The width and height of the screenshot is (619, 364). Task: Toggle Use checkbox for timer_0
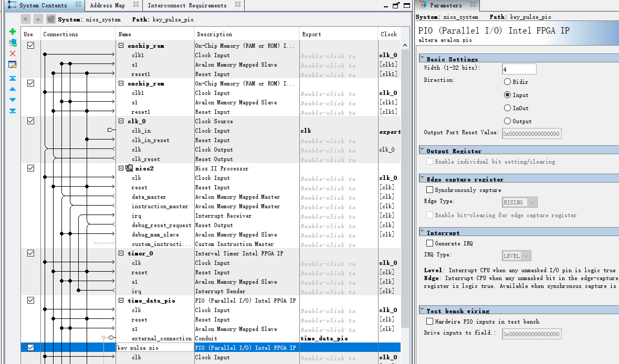(30, 253)
